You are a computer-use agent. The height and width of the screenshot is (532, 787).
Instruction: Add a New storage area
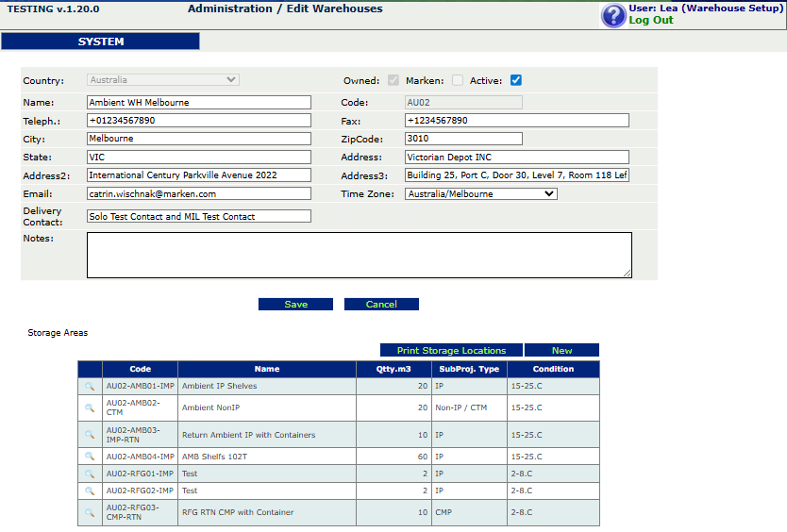(x=561, y=350)
